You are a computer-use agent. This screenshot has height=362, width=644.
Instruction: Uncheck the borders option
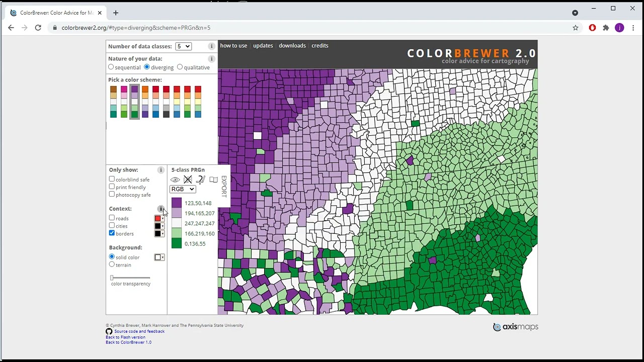pos(112,233)
